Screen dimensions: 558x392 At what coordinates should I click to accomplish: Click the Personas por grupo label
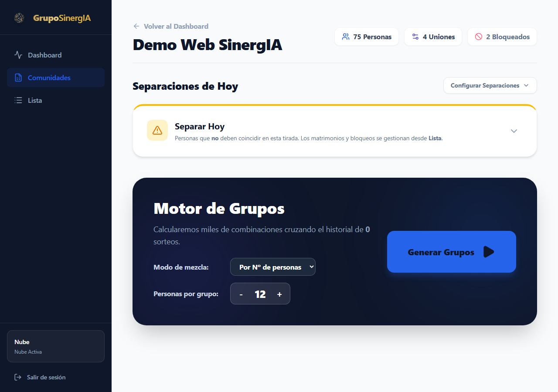pos(186,294)
